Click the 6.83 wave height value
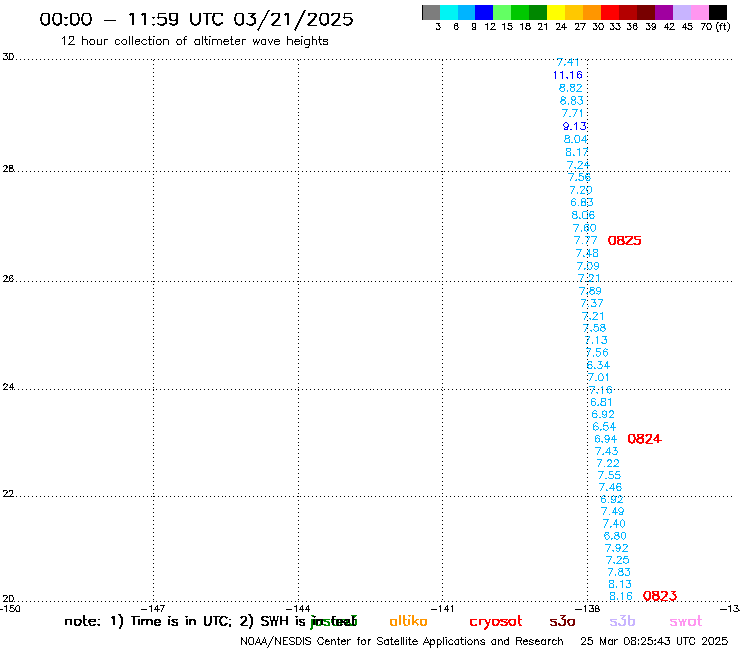Screen dimensions: 740x650 (x=582, y=203)
